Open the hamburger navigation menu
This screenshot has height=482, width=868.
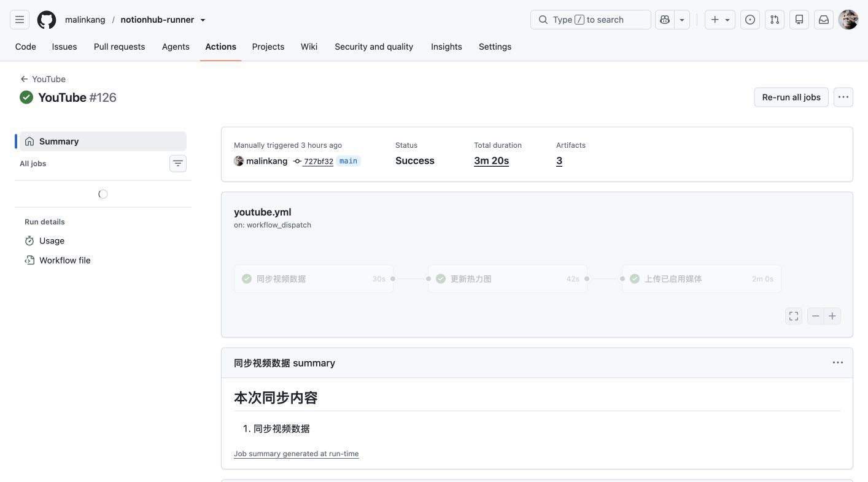tap(20, 20)
